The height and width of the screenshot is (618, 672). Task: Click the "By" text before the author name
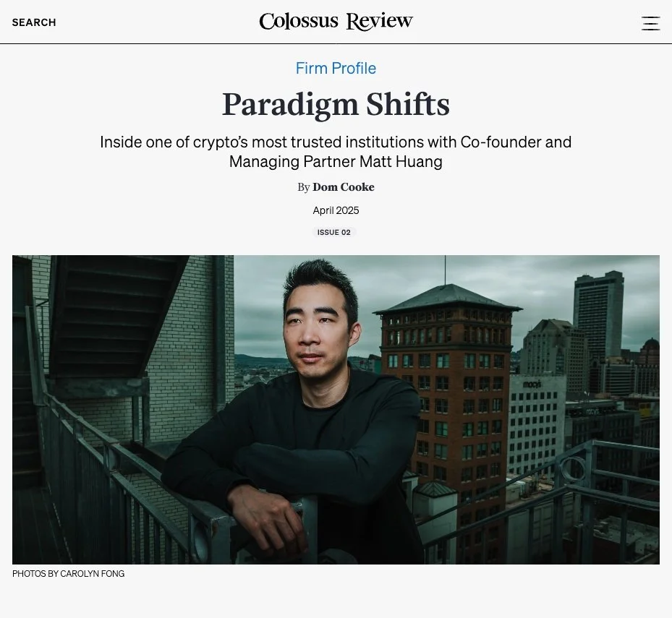pos(303,188)
